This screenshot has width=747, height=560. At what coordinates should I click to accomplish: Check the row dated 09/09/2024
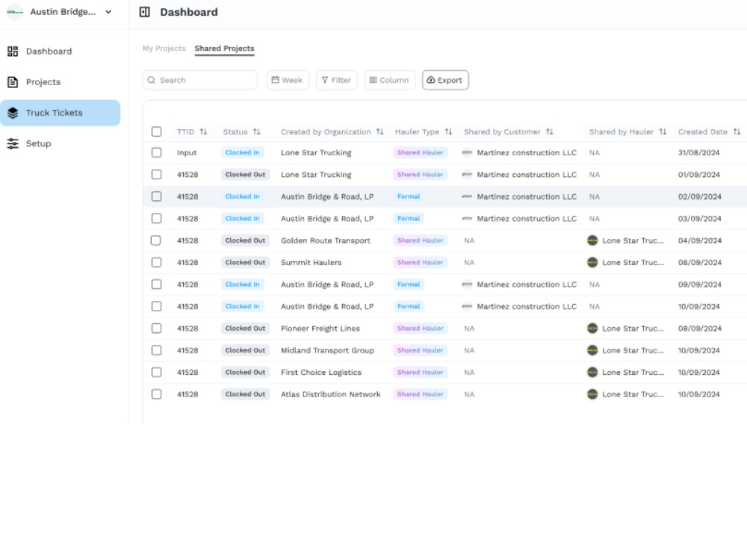(x=156, y=284)
